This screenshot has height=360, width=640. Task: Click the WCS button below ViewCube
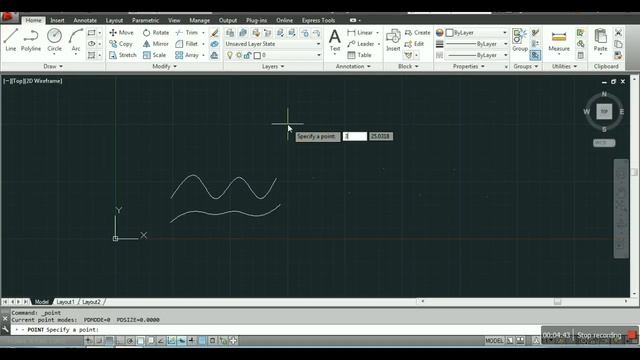(604, 143)
